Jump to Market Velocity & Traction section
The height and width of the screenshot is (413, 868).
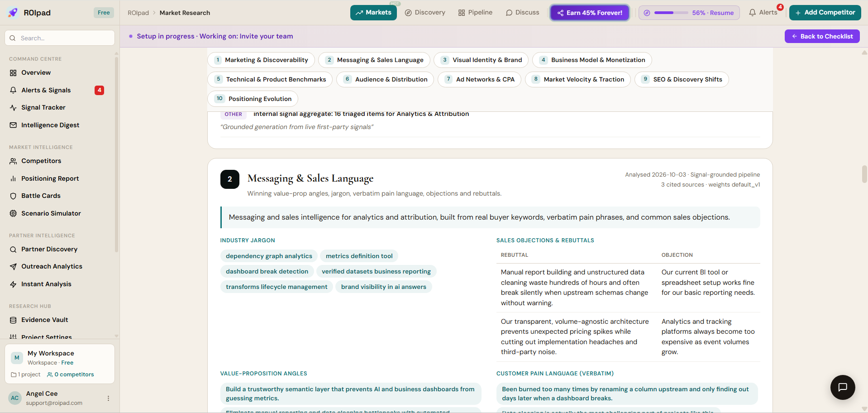(577, 79)
